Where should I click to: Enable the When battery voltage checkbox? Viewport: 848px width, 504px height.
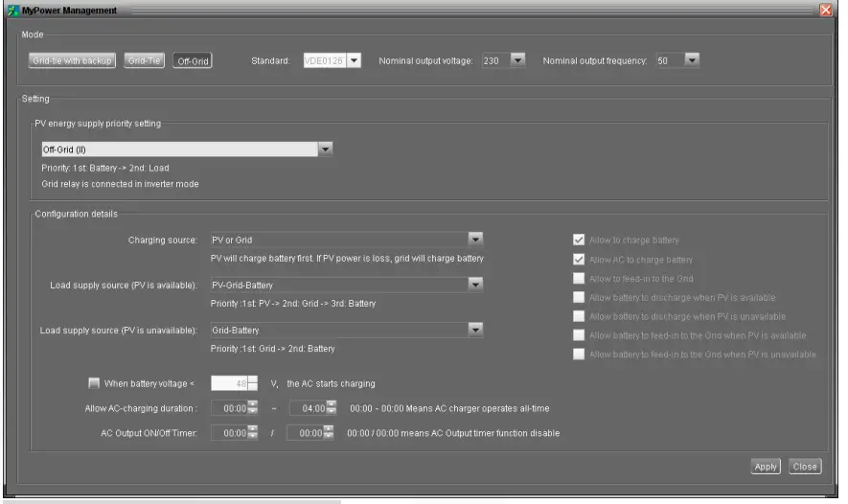pyautogui.click(x=94, y=383)
